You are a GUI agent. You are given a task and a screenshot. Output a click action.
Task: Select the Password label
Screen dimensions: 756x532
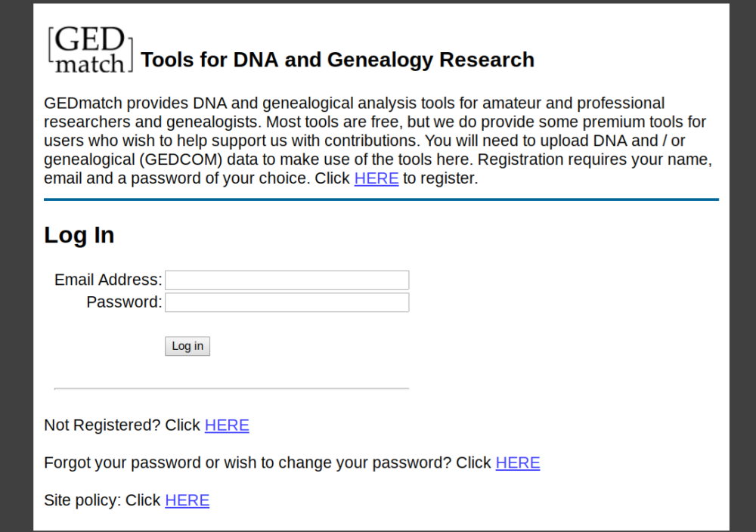click(123, 302)
